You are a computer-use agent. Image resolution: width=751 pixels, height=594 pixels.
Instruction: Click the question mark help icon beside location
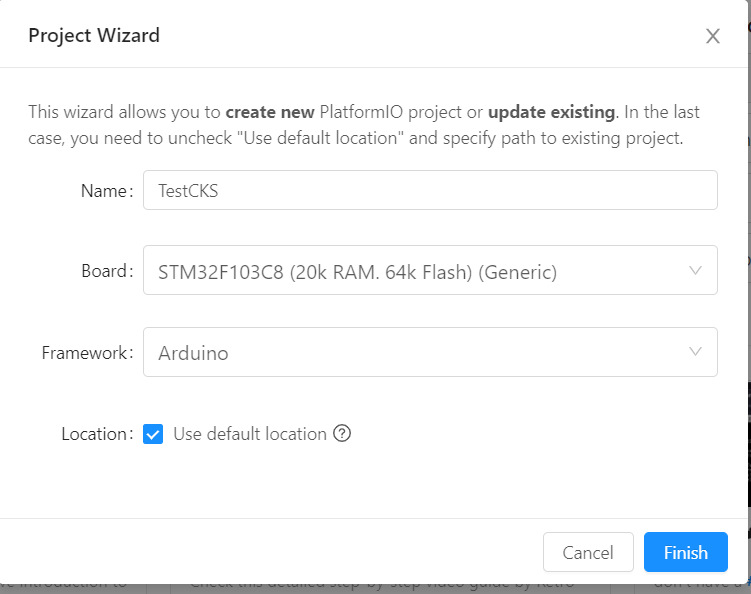click(x=342, y=434)
